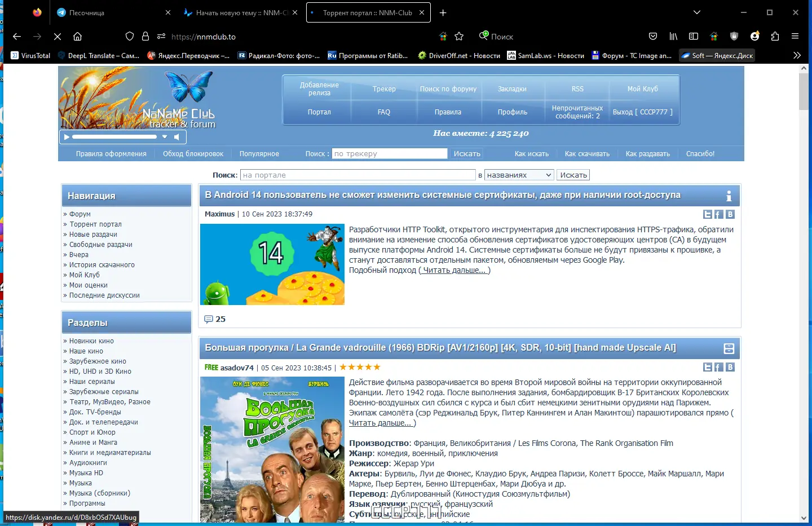Open the Firefox hamburger application menu
This screenshot has height=526, width=812.
click(x=795, y=37)
